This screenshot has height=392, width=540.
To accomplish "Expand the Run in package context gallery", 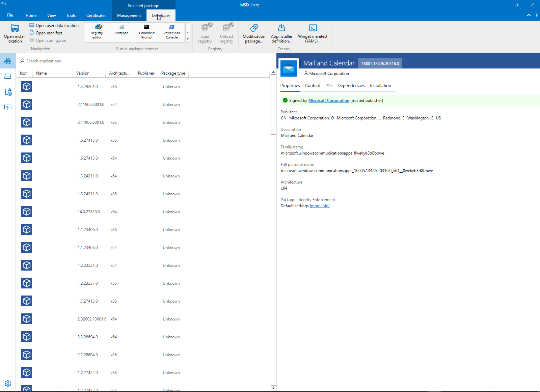I will click(x=188, y=39).
